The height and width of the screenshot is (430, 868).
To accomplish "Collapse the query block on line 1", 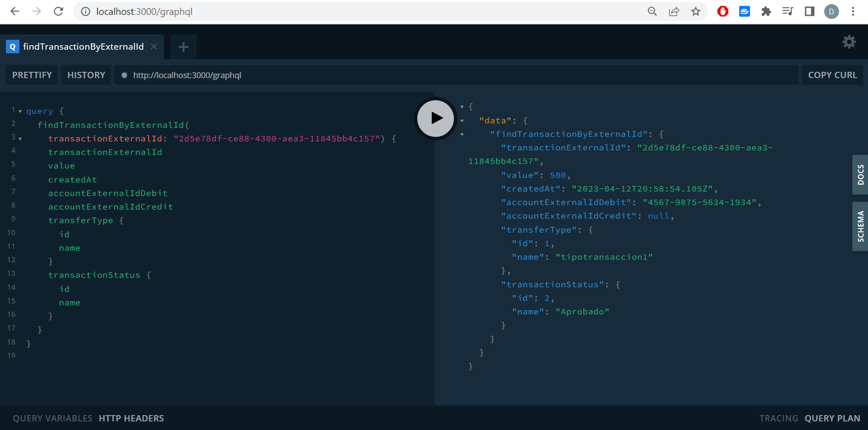I will 20,110.
